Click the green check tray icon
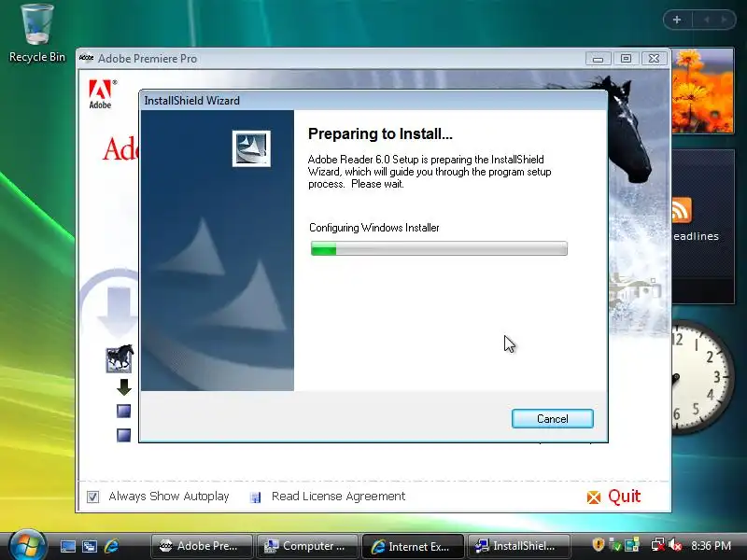Viewport: 747px width, 560px height. (x=615, y=545)
